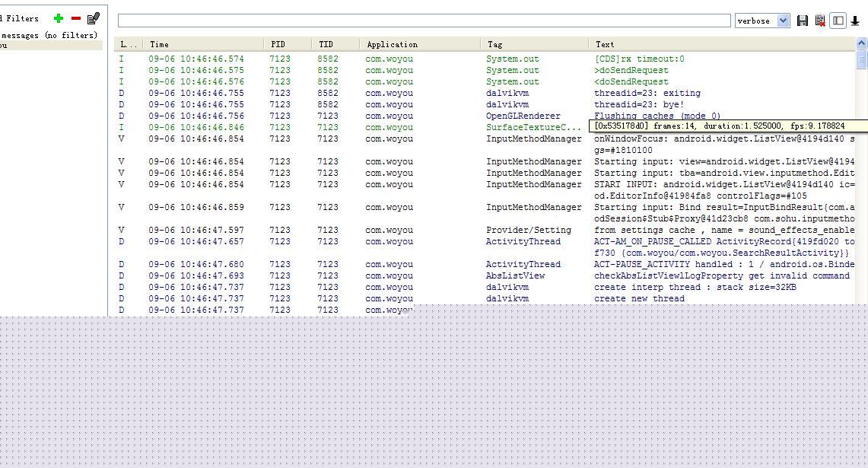Click the scrollbar up arrow in the log table
This screenshot has height=468, width=868.
click(861, 43)
